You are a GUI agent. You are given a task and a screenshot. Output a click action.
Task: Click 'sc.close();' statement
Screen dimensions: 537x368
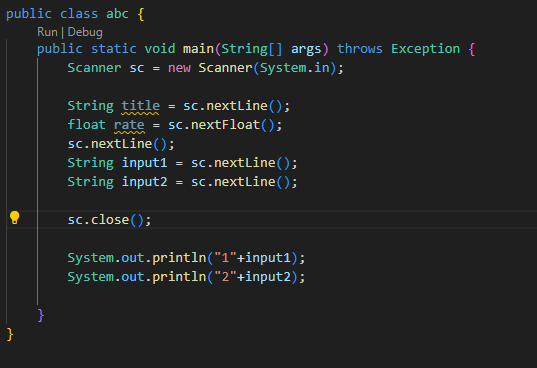109,220
